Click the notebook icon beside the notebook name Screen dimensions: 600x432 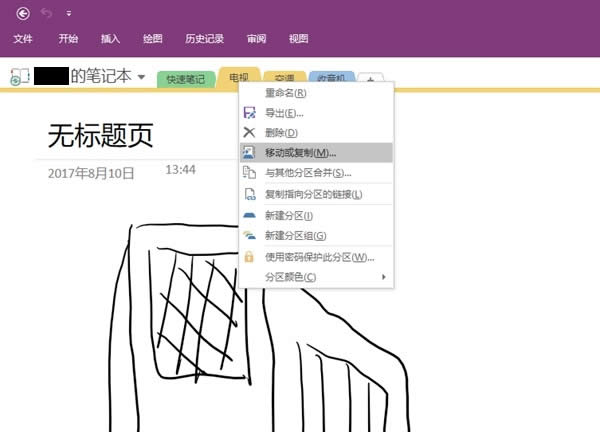[x=18, y=77]
